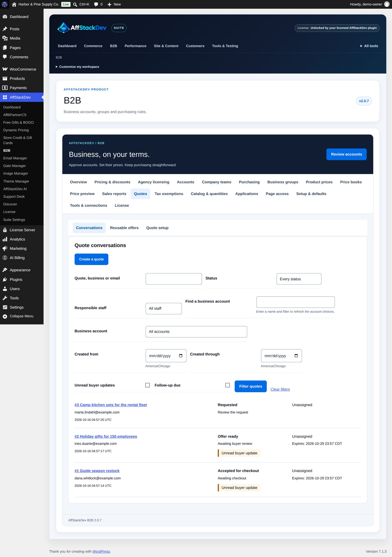
Task: Tick the Unread buyer updates checkbox
Action: coord(148,385)
